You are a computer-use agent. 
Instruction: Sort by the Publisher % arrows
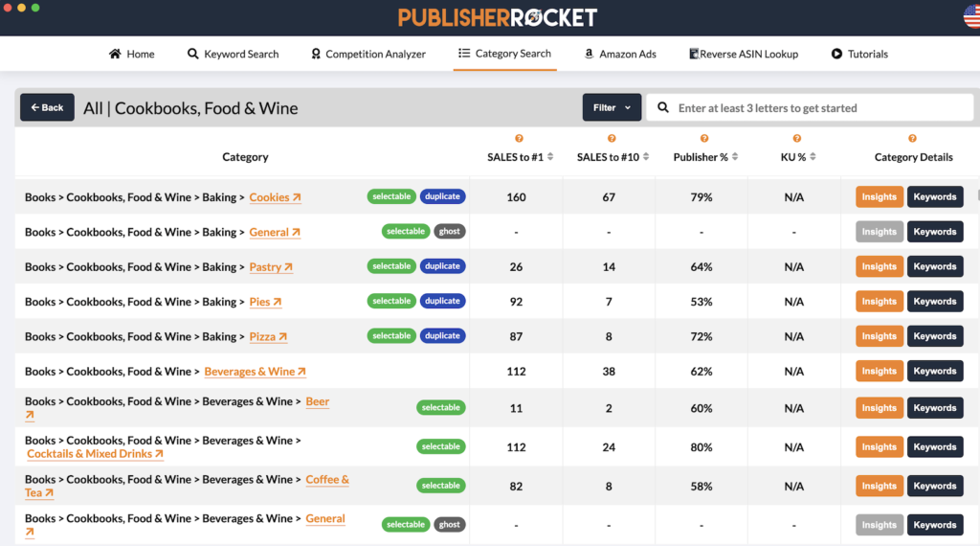[735, 156]
